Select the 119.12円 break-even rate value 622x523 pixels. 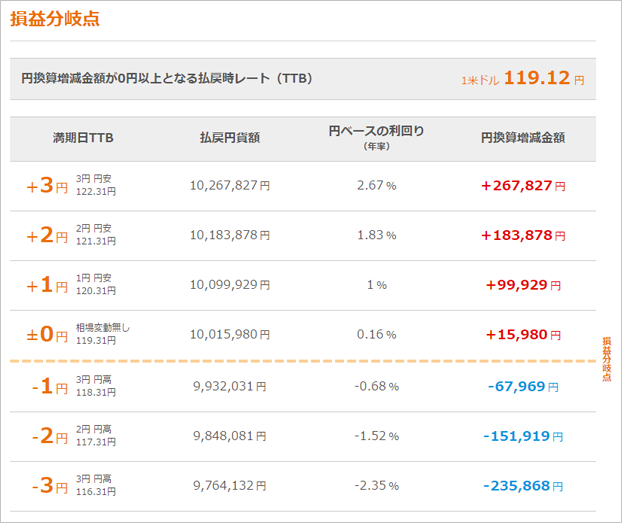coord(544,78)
